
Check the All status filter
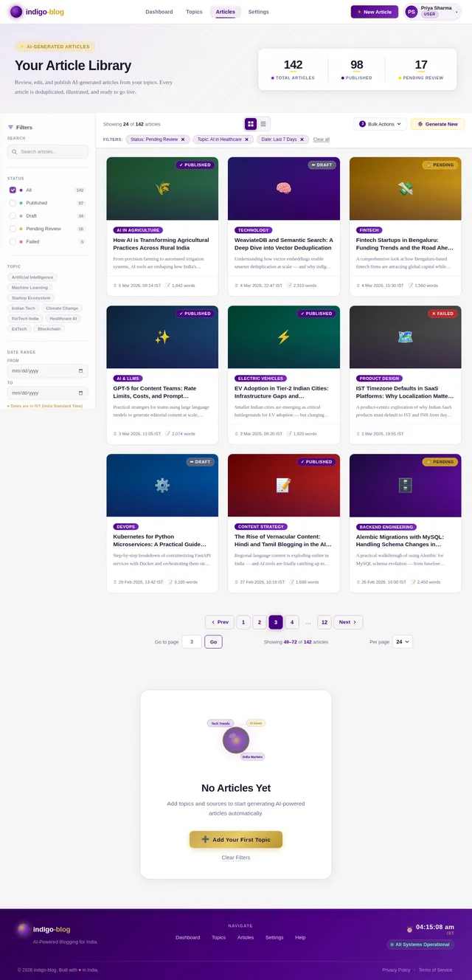click(13, 190)
